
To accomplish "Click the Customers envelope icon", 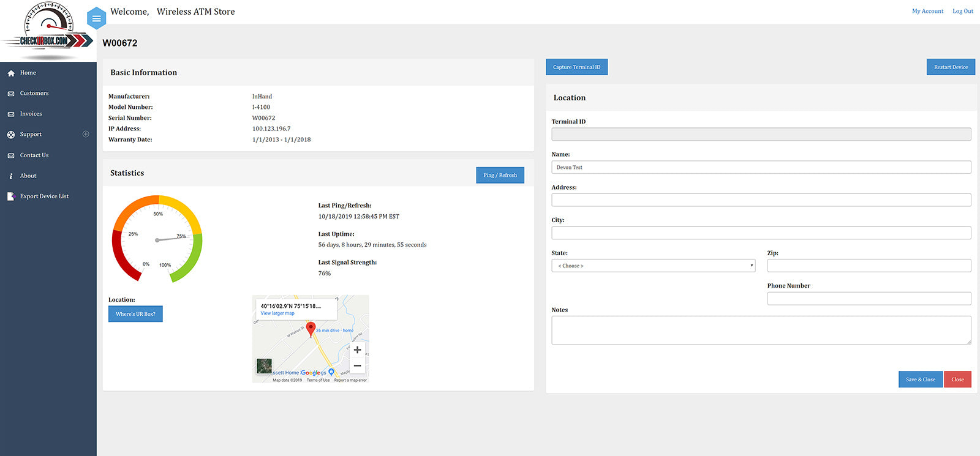I will click(x=11, y=94).
